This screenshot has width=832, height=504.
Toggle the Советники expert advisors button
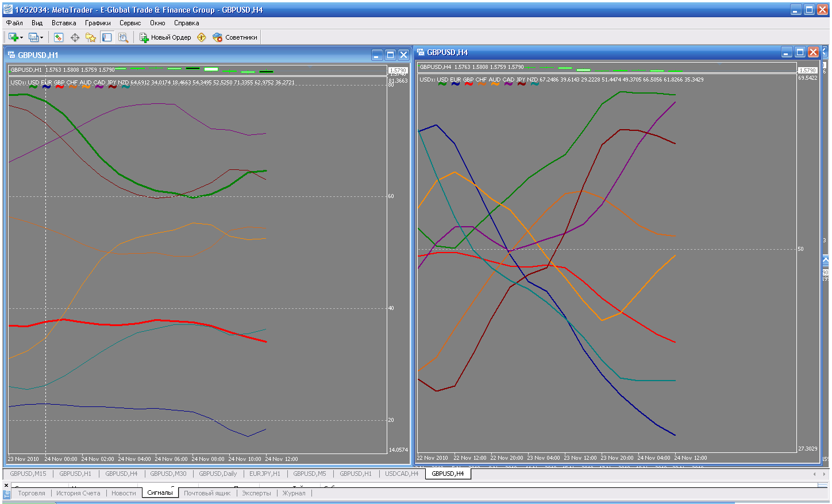[x=235, y=37]
